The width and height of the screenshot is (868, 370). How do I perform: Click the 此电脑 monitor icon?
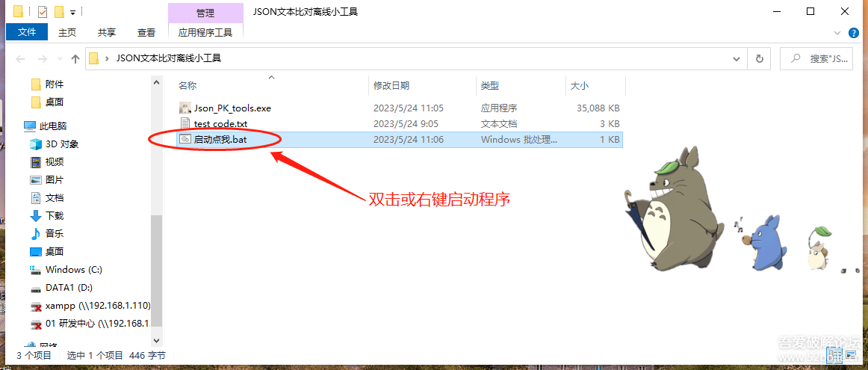click(30, 126)
